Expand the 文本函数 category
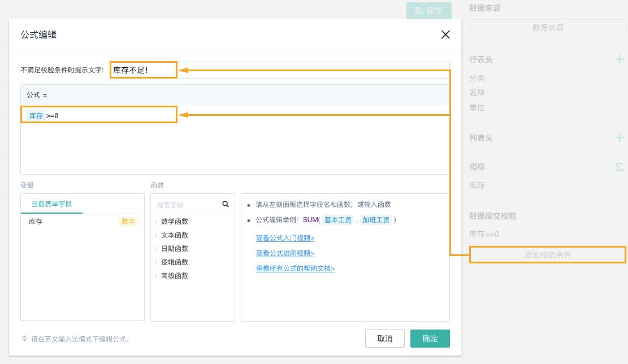Image resolution: width=628 pixels, height=364 pixels. pyautogui.click(x=174, y=235)
